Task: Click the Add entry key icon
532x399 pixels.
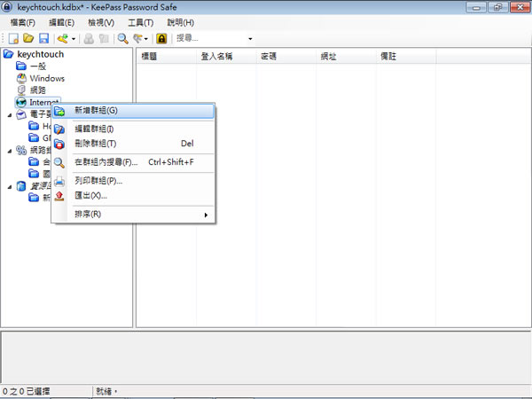Action: coord(62,38)
